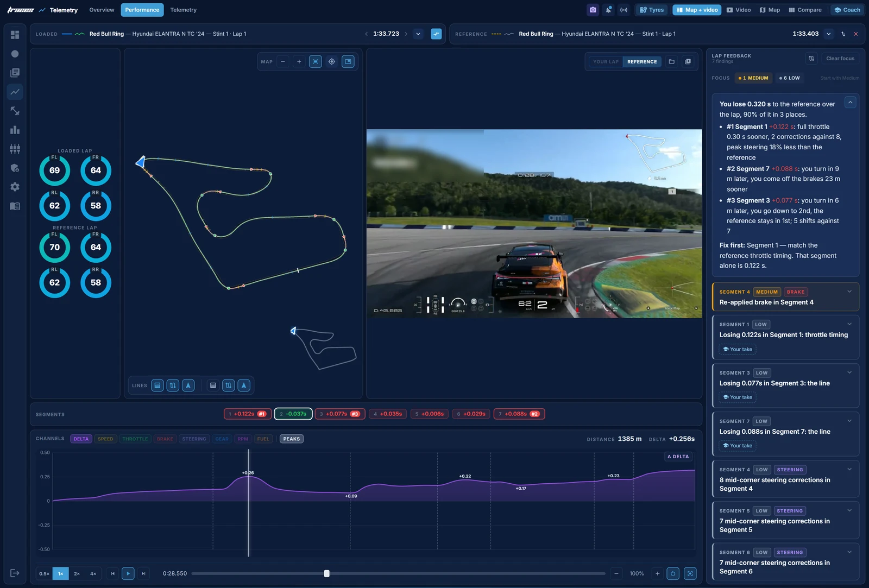This screenshot has width=869, height=588.
Task: Set playback speed to 2x
Action: pos(77,573)
